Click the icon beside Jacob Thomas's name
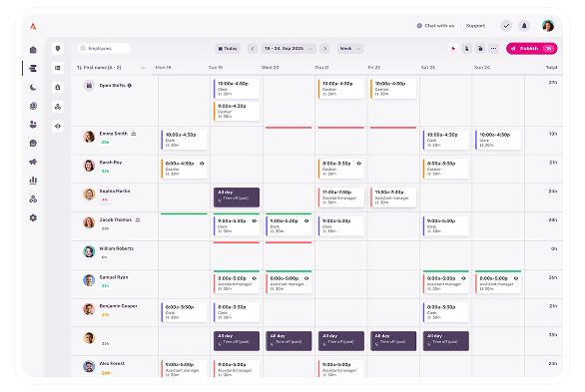The height and width of the screenshot is (392, 585). tap(138, 219)
